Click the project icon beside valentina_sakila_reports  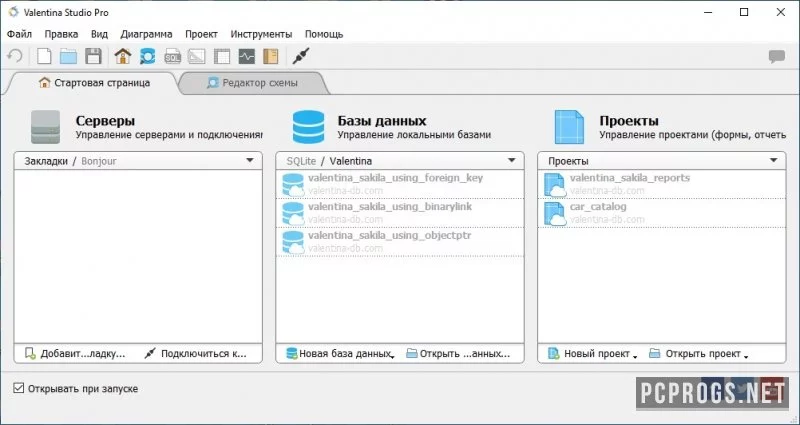pos(555,185)
